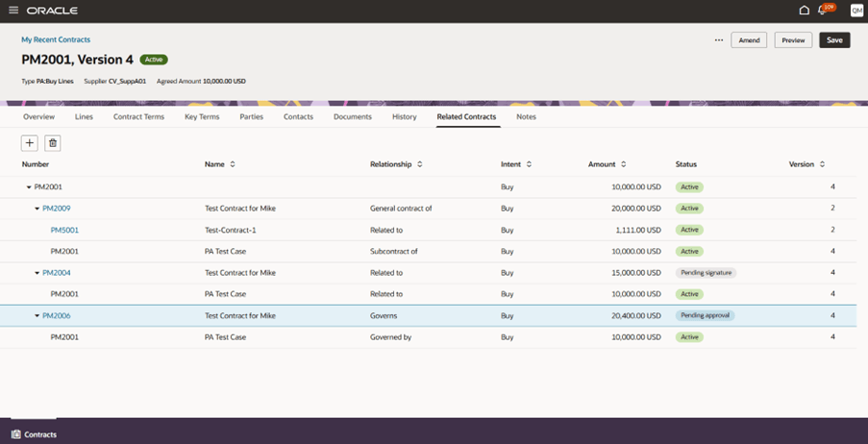This screenshot has height=444, width=868.
Task: Click the delete trash icon
Action: [x=53, y=143]
